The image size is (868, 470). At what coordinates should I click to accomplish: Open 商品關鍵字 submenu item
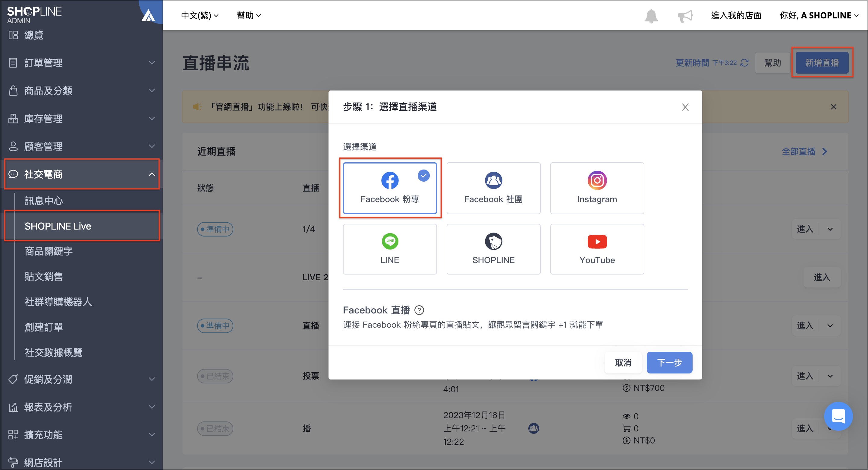click(x=49, y=251)
